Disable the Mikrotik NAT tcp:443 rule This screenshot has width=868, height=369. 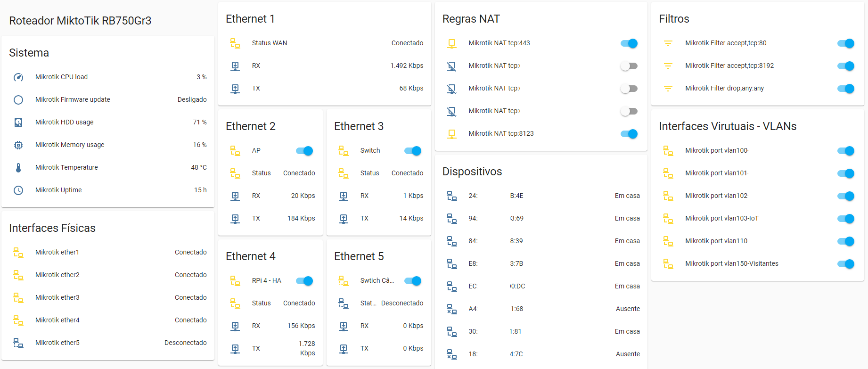pos(629,43)
